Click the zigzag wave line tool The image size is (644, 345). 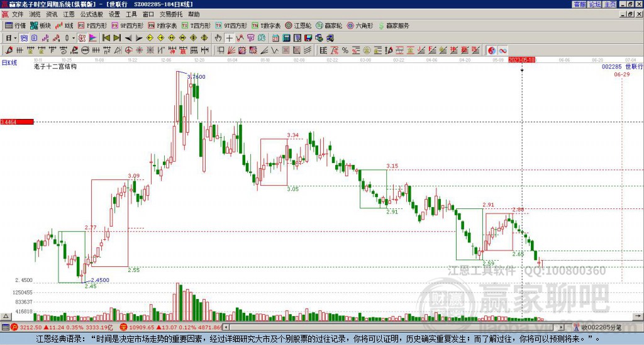click(x=274, y=50)
